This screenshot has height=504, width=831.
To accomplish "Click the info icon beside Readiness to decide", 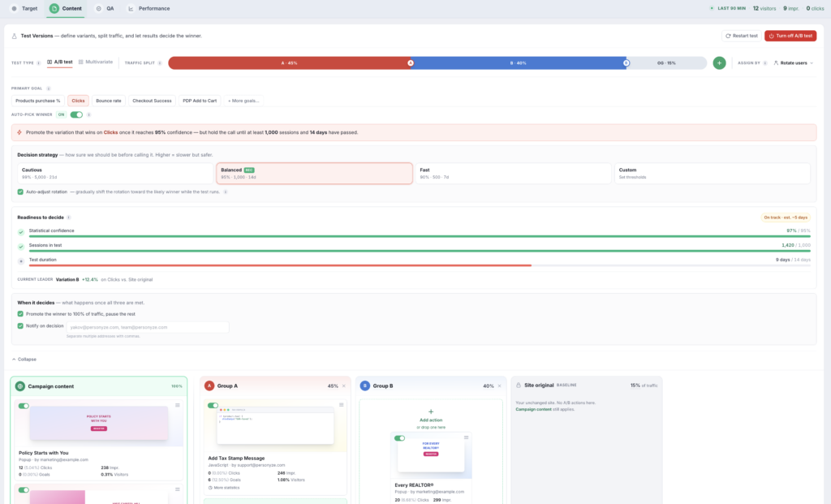I will [x=69, y=218].
